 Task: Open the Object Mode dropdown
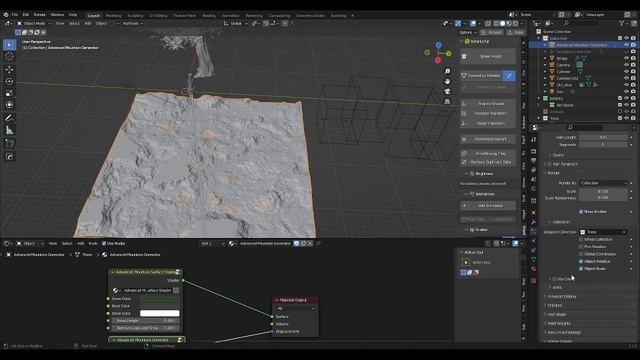click(x=34, y=24)
